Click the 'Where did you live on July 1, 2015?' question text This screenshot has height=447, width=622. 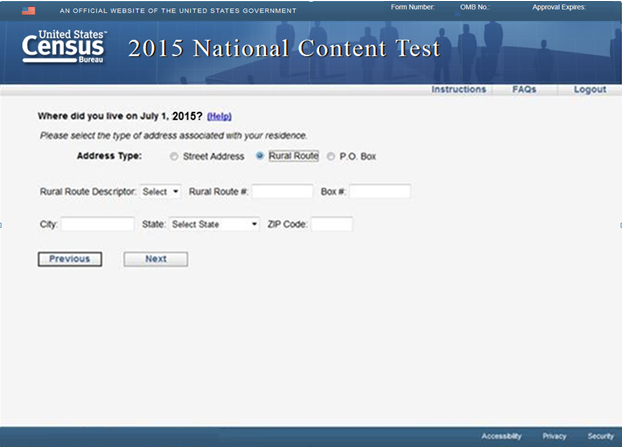(120, 116)
